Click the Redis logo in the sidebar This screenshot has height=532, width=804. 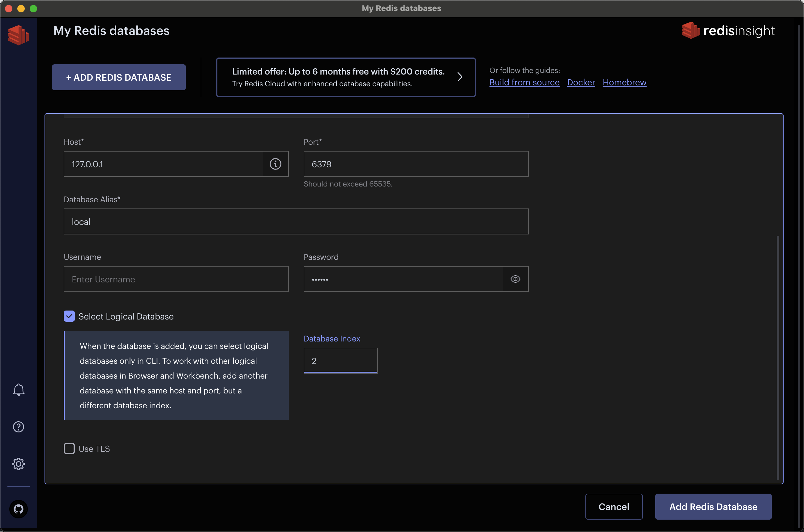click(x=19, y=35)
